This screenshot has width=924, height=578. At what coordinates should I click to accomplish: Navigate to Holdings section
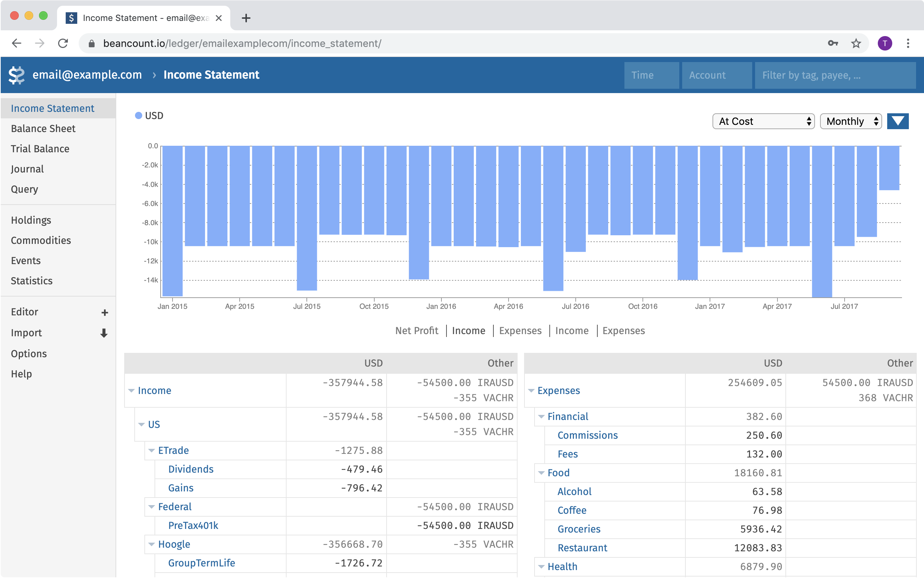31,220
